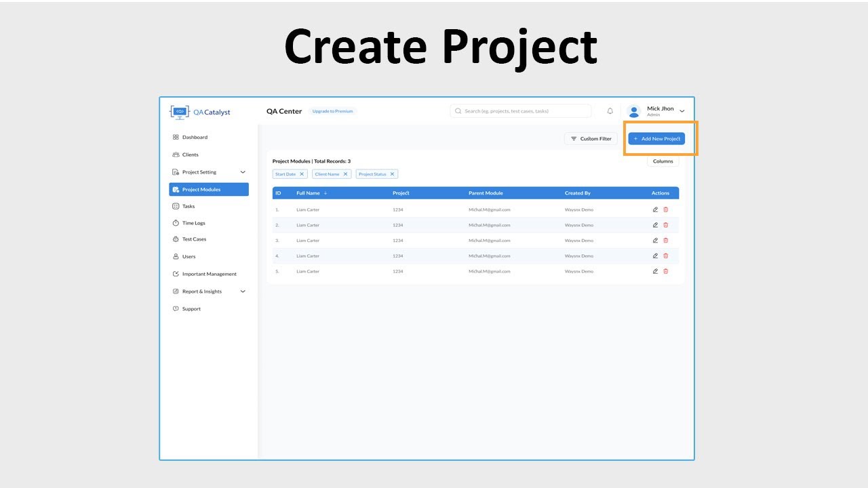The height and width of the screenshot is (488, 868).
Task: Delete row 3 with trash icon
Action: pos(665,241)
